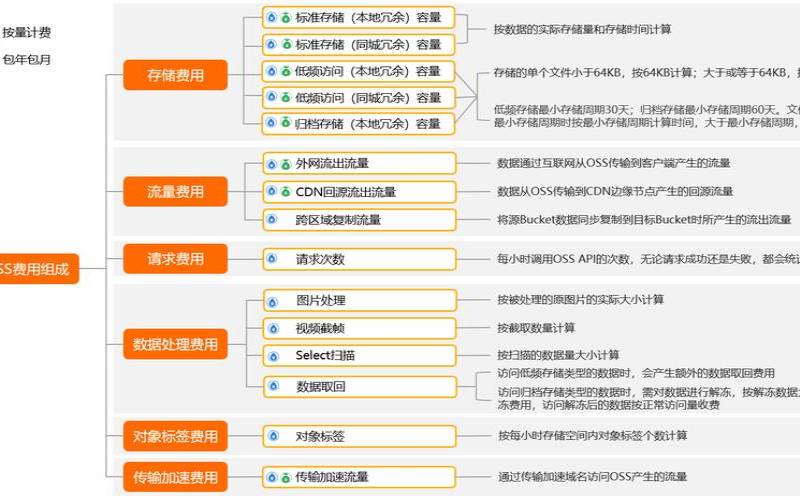Select the orange 传输加速费用 category node
The width and height of the screenshot is (800, 500).
pyautogui.click(x=175, y=477)
